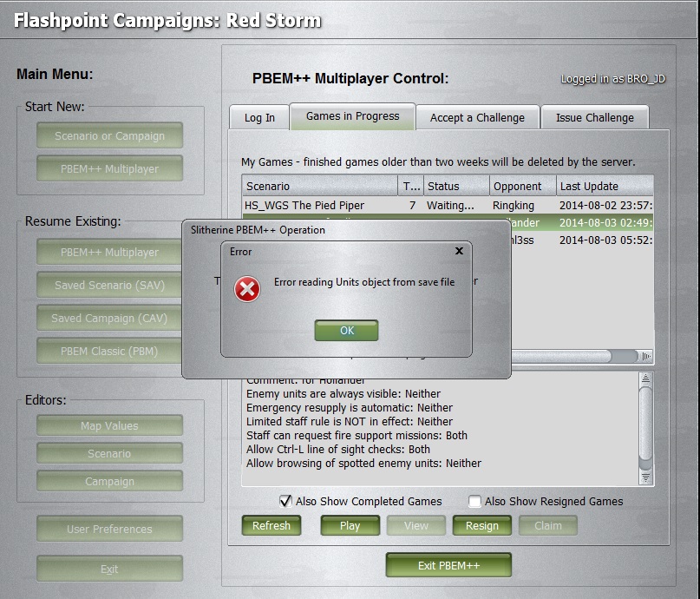
Task: Open Saved Campaign (CAV)
Action: tap(110, 318)
